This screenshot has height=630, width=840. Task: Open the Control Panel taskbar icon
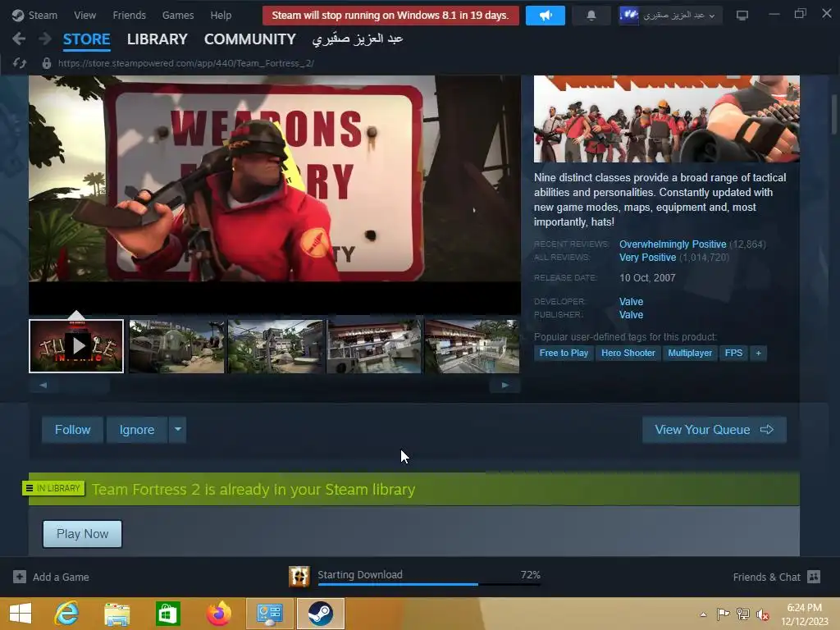click(x=269, y=614)
